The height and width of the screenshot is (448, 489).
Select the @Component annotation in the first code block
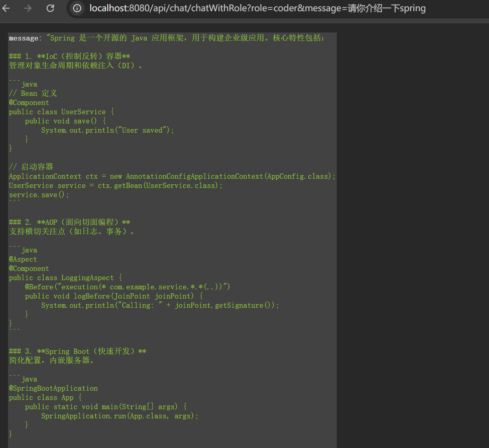pos(29,103)
